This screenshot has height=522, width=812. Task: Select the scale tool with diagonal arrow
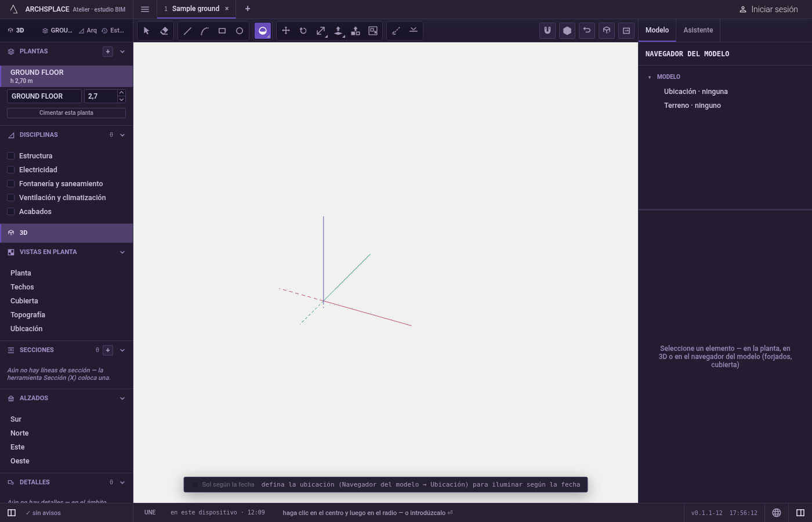(x=321, y=31)
